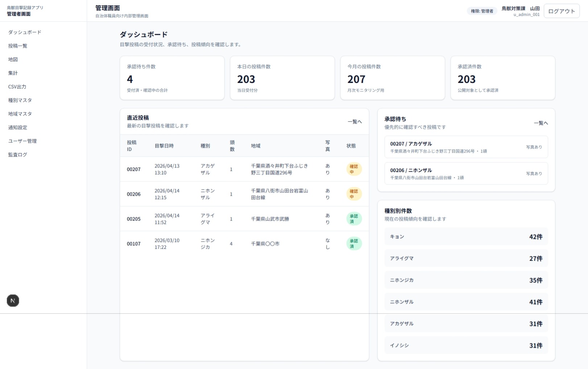Open 地域マスタ from the sidebar
588x369 pixels.
[x=20, y=114]
